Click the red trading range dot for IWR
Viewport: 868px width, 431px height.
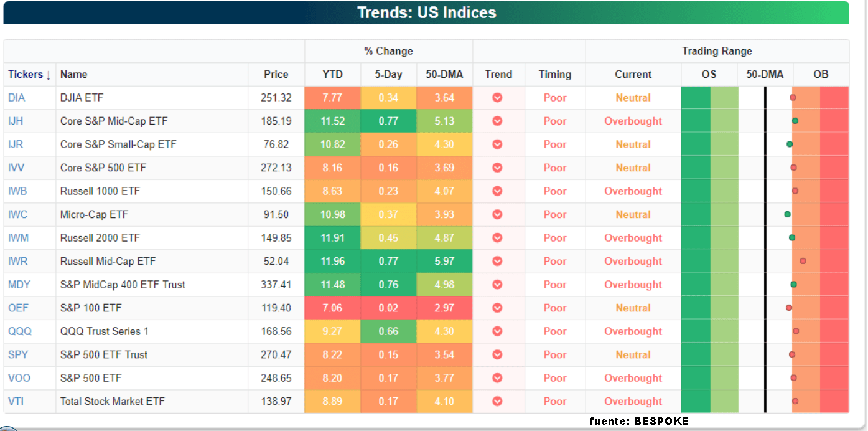click(x=803, y=261)
